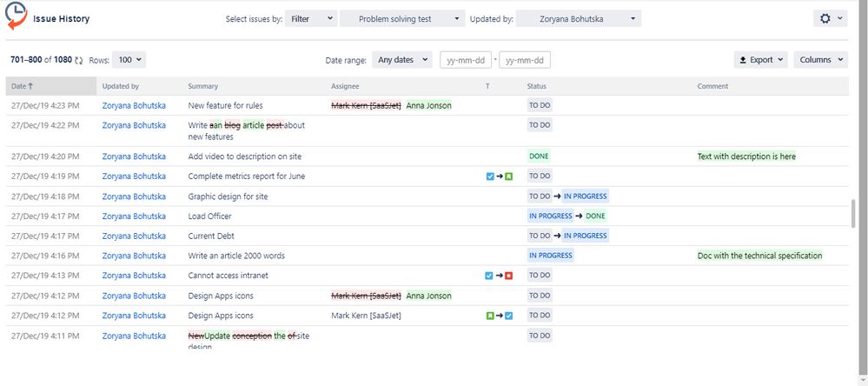868x386 pixels.
Task: Open the Columns dropdown
Action: tap(820, 60)
